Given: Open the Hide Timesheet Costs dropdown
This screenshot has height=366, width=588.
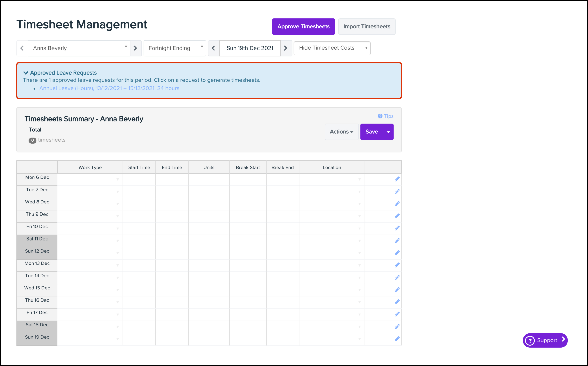Looking at the screenshot, I should (332, 48).
